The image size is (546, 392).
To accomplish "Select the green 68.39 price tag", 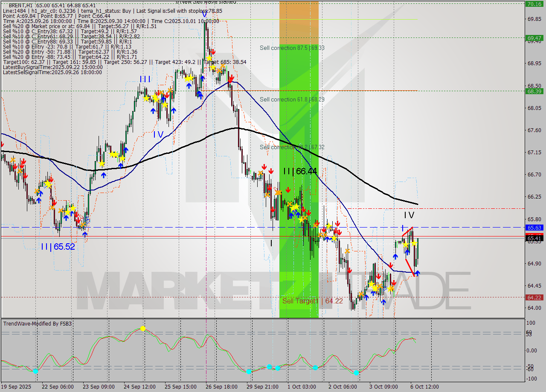I will coord(534,91).
